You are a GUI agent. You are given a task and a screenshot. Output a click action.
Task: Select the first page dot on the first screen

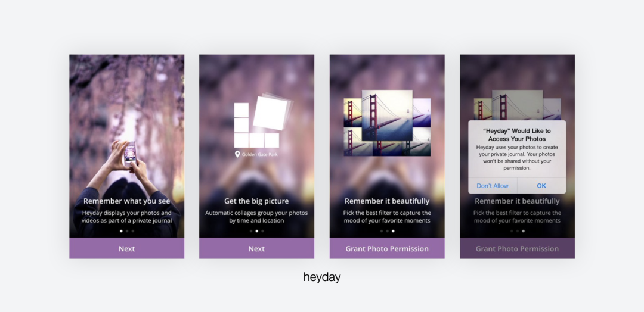pyautogui.click(x=121, y=231)
